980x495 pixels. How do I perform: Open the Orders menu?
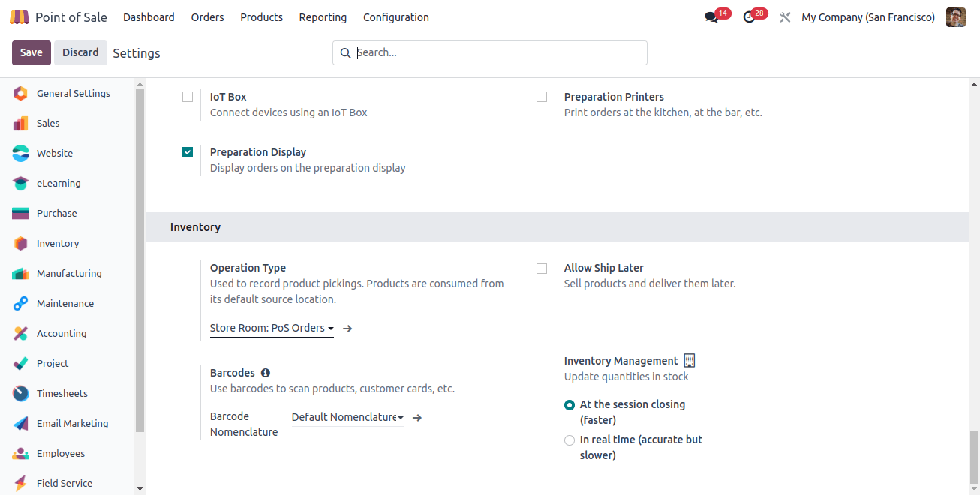point(207,17)
